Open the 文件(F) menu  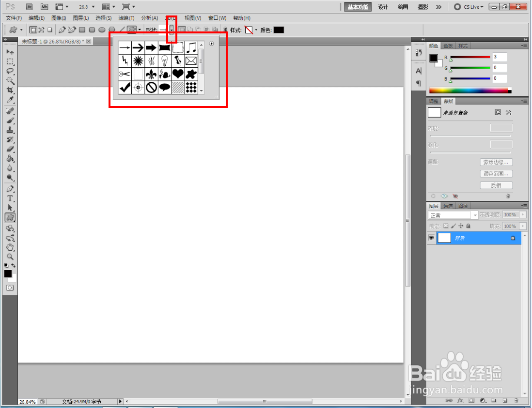point(14,18)
